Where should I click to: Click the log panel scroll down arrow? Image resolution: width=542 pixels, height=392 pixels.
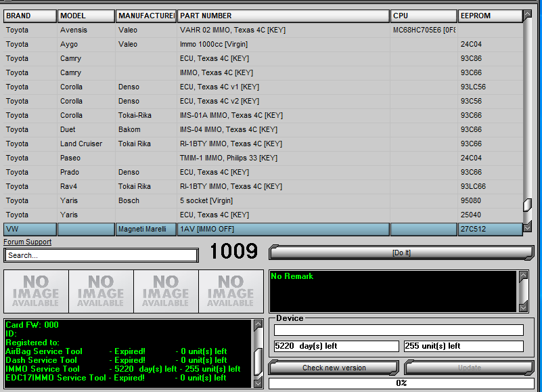(x=258, y=383)
